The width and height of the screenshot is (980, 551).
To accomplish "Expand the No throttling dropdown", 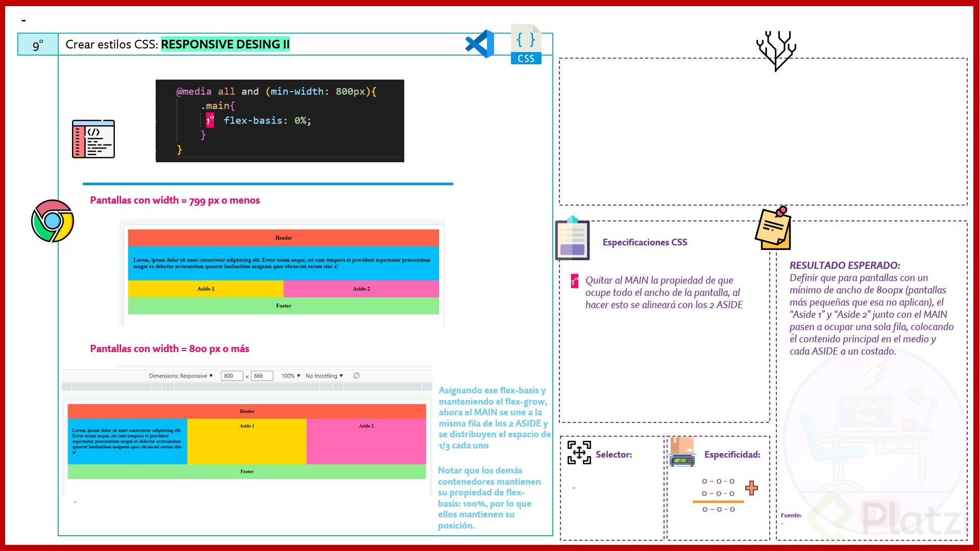I will (324, 376).
